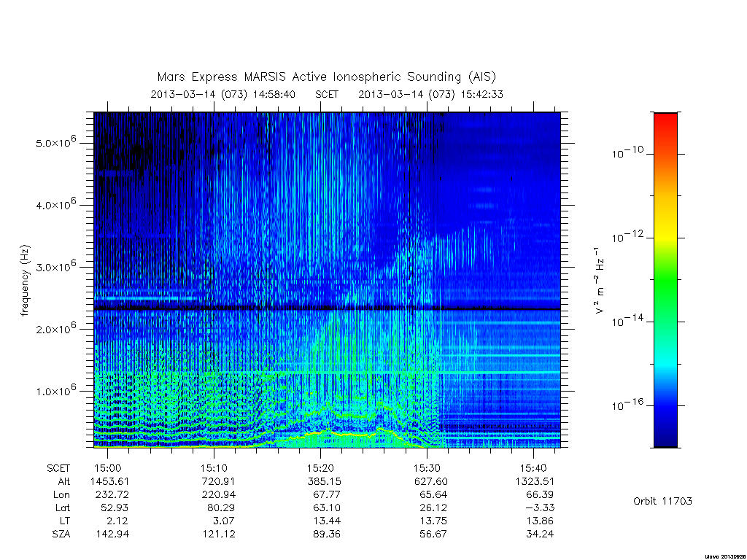Click the SZA value 142.94

112,534
